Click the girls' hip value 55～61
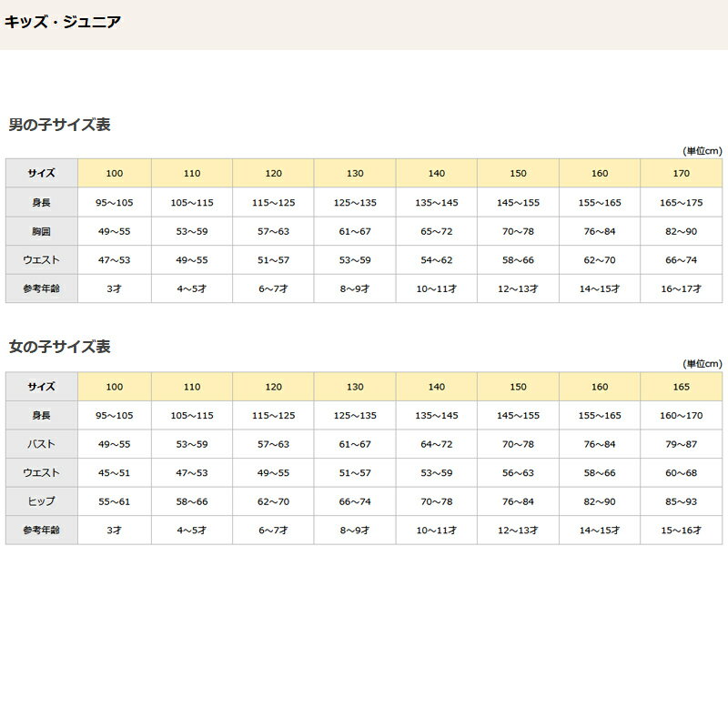This screenshot has width=728, height=728. tap(114, 501)
